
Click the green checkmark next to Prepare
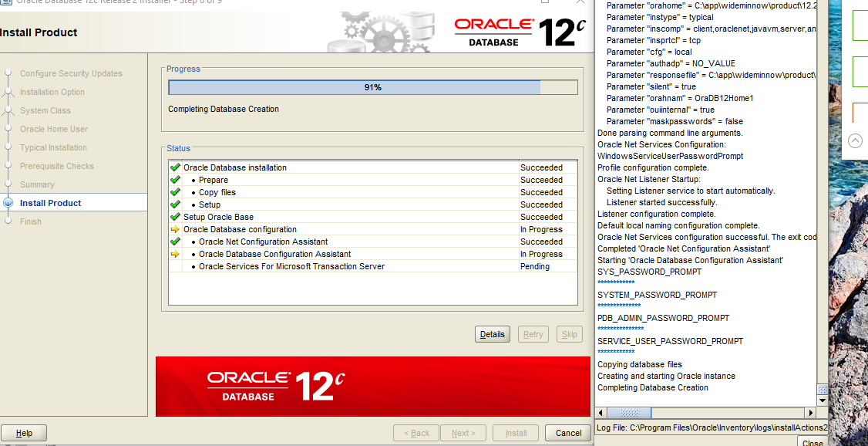175,180
